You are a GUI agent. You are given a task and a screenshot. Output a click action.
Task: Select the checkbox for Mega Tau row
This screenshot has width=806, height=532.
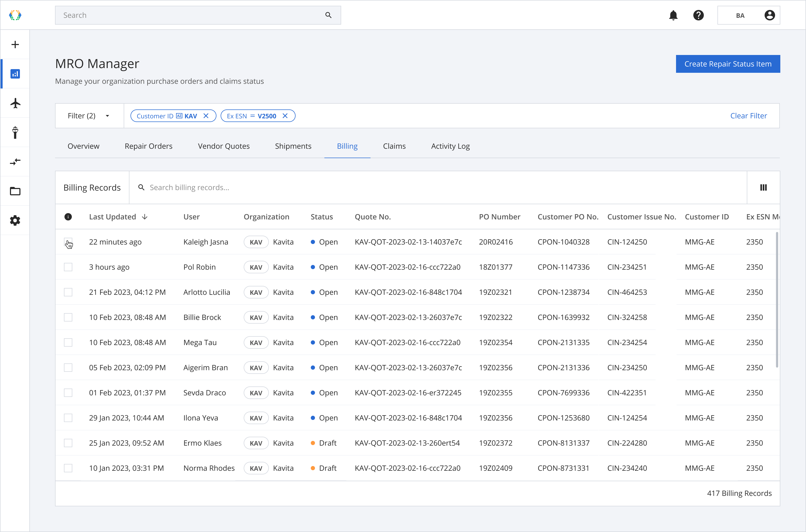68,342
